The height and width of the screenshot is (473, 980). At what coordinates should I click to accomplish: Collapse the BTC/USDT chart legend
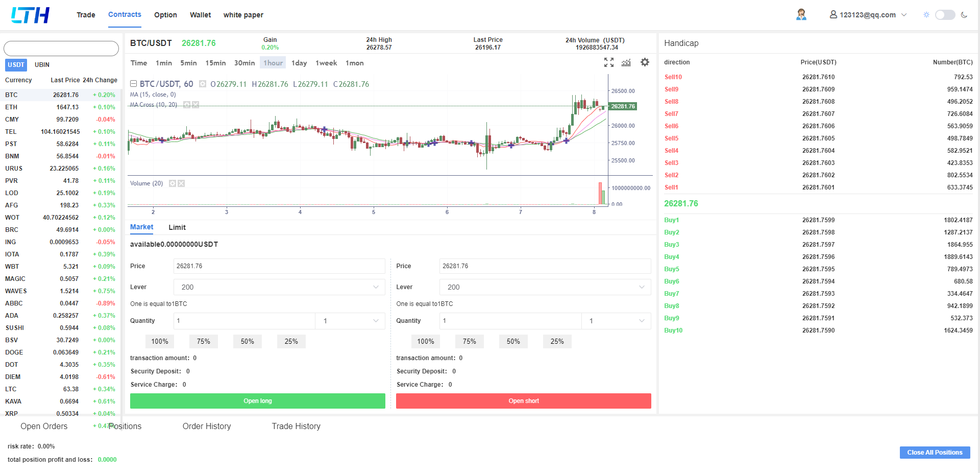133,84
